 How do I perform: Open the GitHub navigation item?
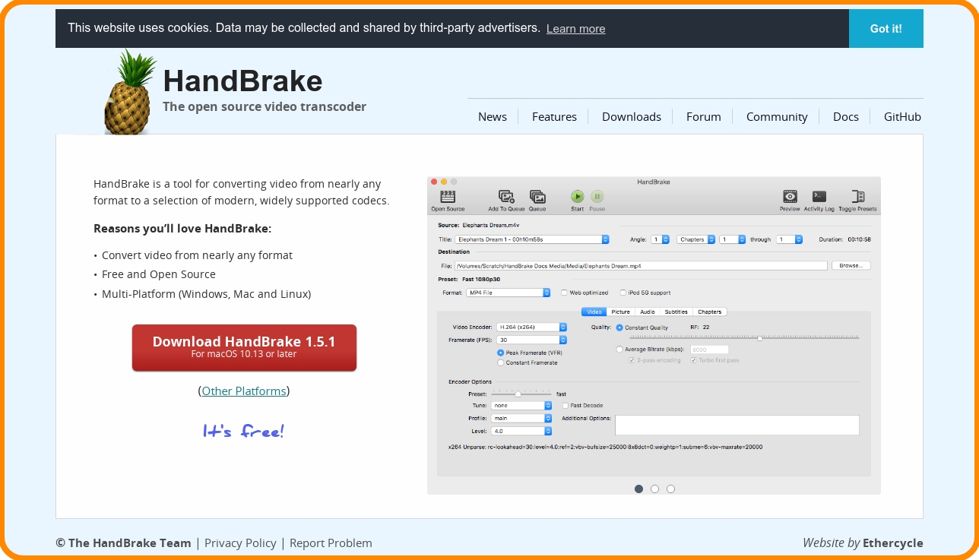902,116
